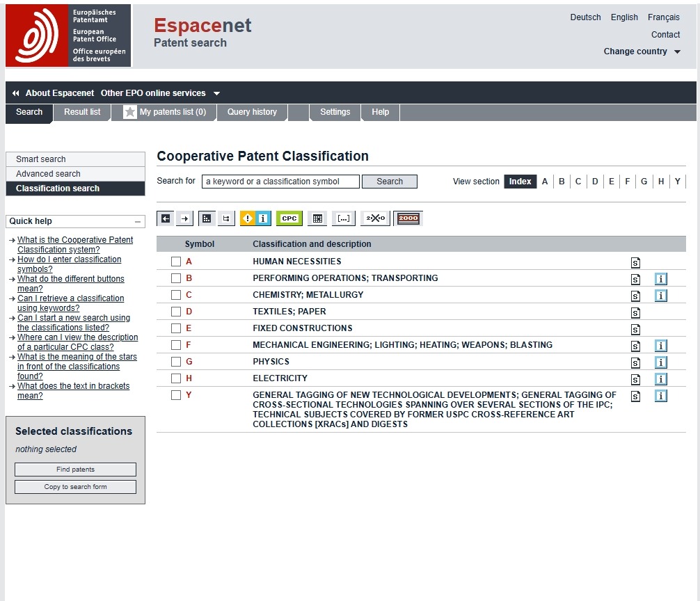Show info icon for Electricity row
700x601 pixels.
(x=661, y=379)
